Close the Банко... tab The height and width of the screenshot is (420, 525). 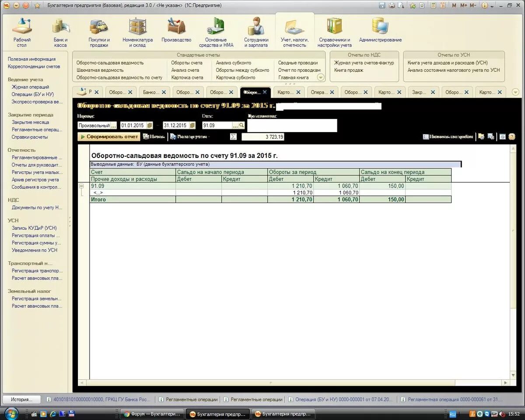164,92
